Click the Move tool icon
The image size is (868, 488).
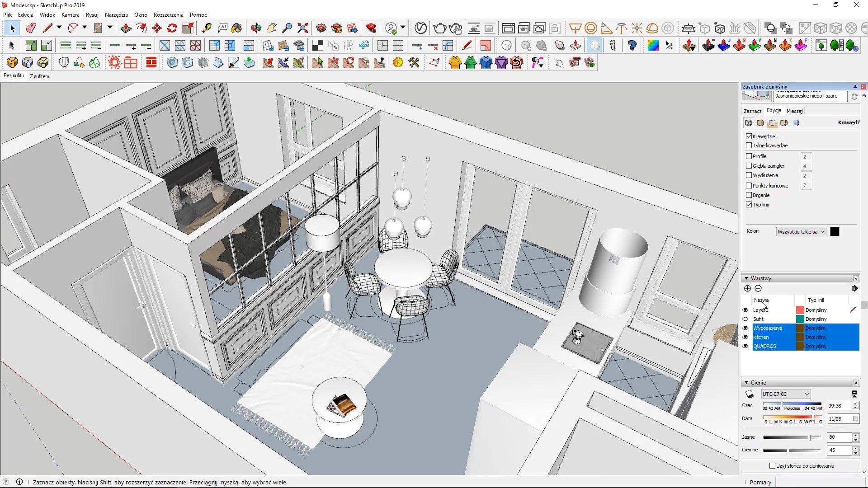pos(157,28)
